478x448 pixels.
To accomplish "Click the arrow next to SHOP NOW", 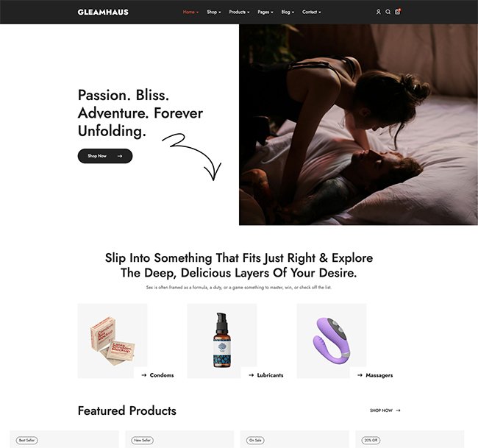I will [398, 410].
